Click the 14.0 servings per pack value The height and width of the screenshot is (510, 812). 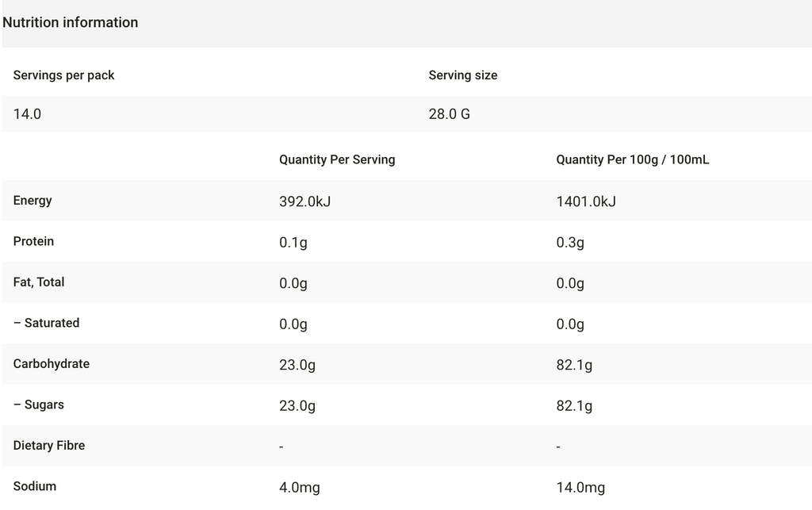click(x=28, y=114)
